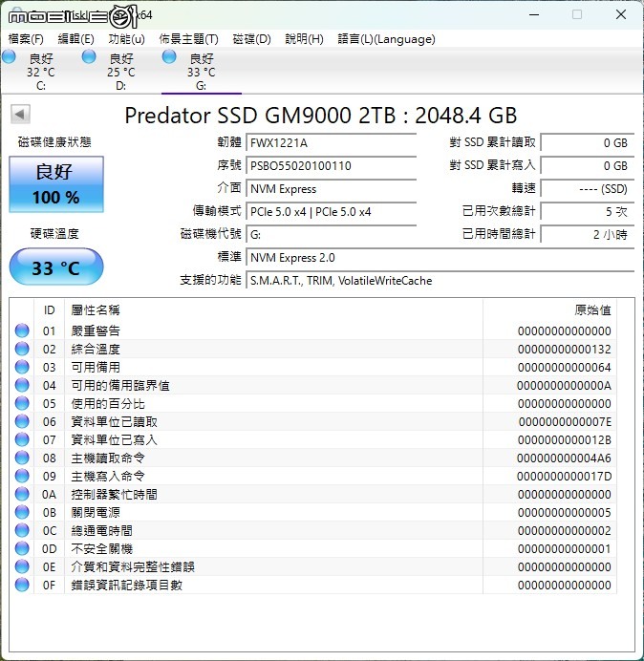Click status orb for ID 0F row

pyautogui.click(x=22, y=585)
